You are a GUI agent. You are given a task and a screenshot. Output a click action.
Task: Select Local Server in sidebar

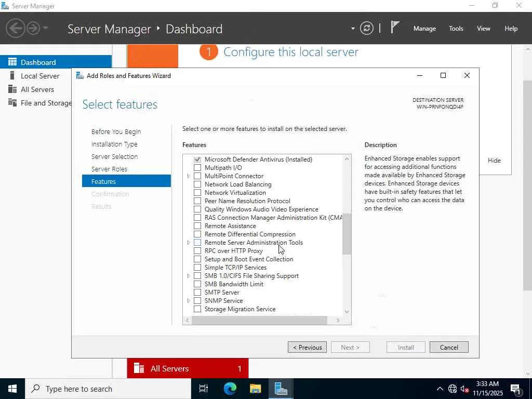(40, 76)
